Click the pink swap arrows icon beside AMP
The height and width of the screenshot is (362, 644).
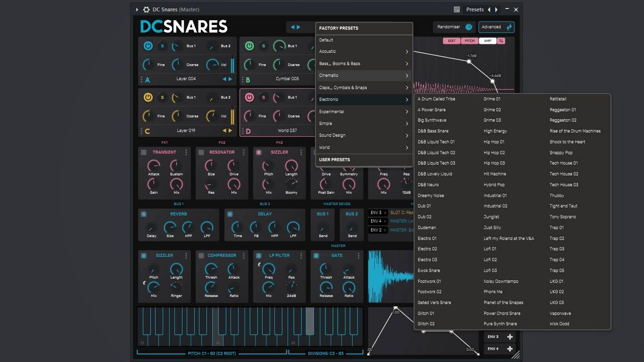click(501, 41)
